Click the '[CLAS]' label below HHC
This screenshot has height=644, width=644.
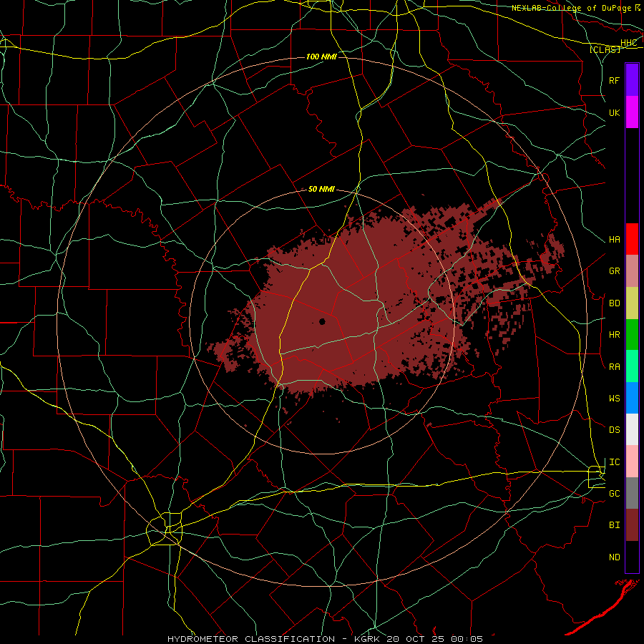tap(605, 49)
